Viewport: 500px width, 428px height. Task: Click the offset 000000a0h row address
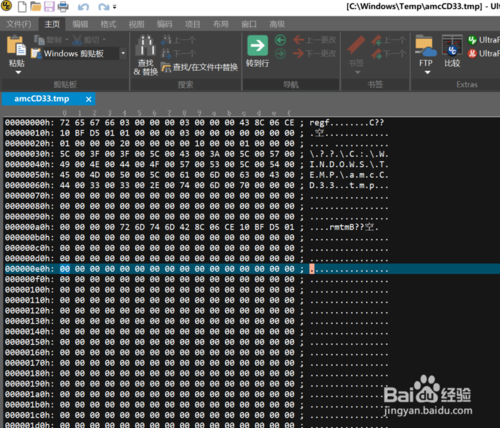pos(29,227)
